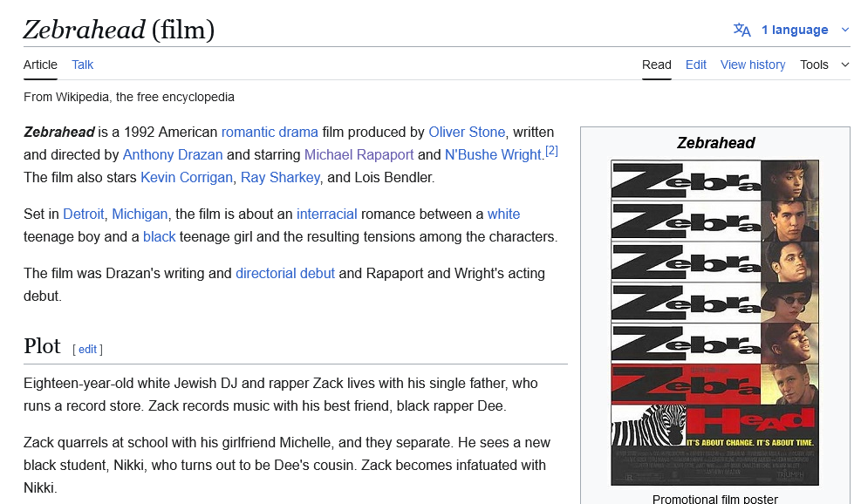Click the Plot section heading
Viewport: 861px width, 504px height.
(x=42, y=346)
